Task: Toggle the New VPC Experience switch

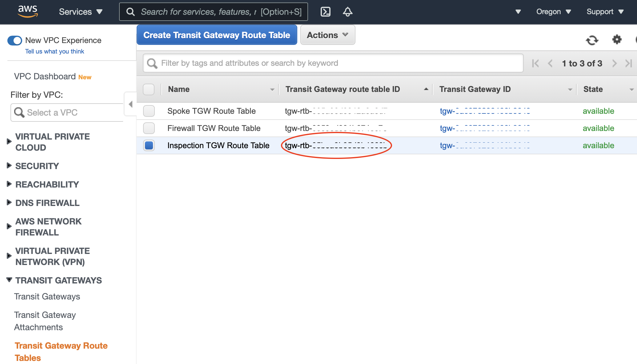Action: pyautogui.click(x=15, y=40)
